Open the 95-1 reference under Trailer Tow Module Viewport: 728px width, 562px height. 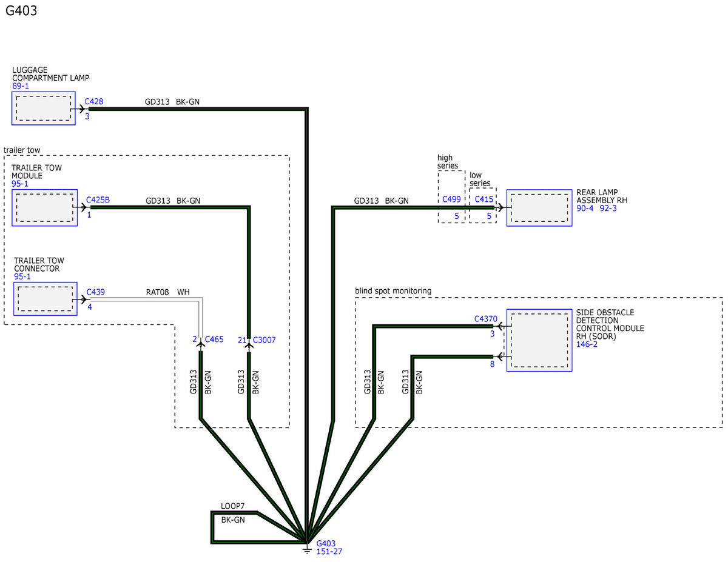click(x=19, y=184)
